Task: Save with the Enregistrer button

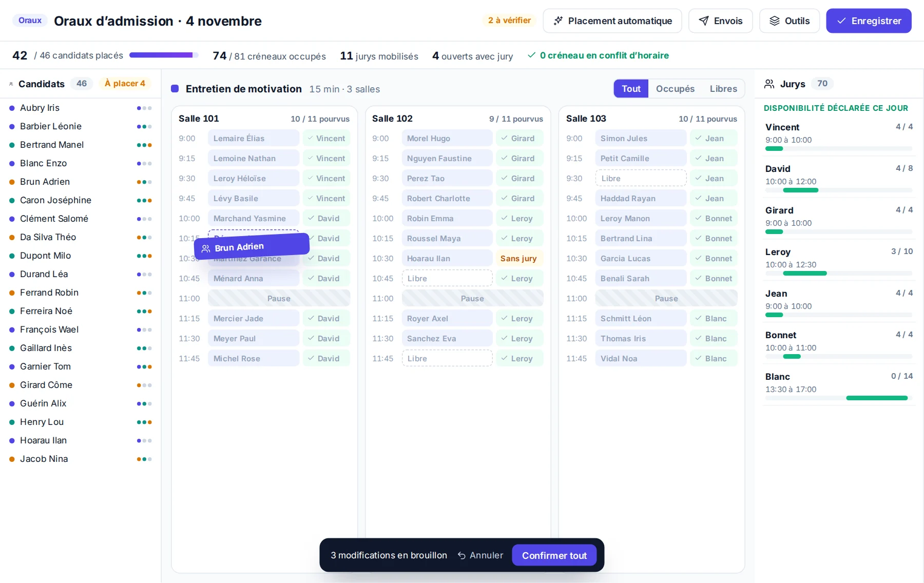Action: pyautogui.click(x=869, y=21)
